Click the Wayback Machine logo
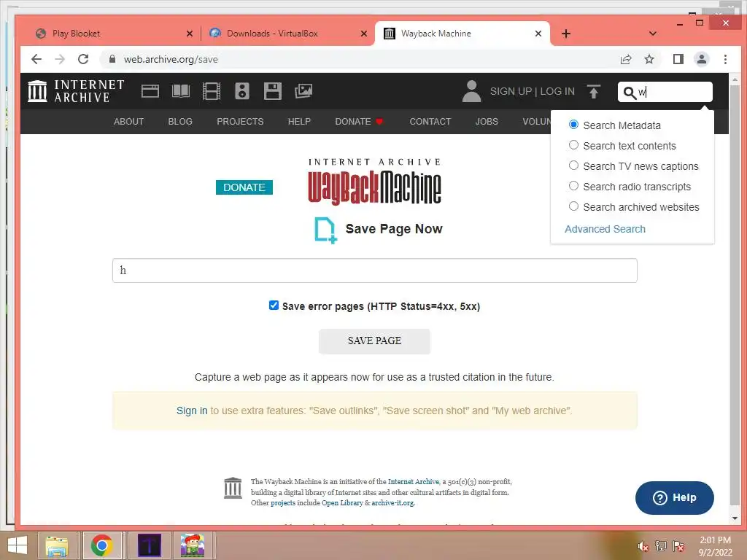 tap(374, 182)
